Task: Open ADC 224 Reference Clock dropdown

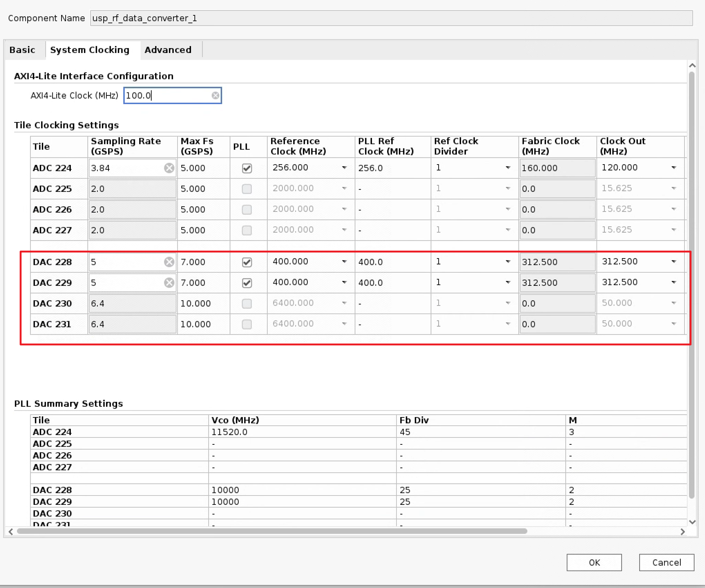Action: click(344, 168)
